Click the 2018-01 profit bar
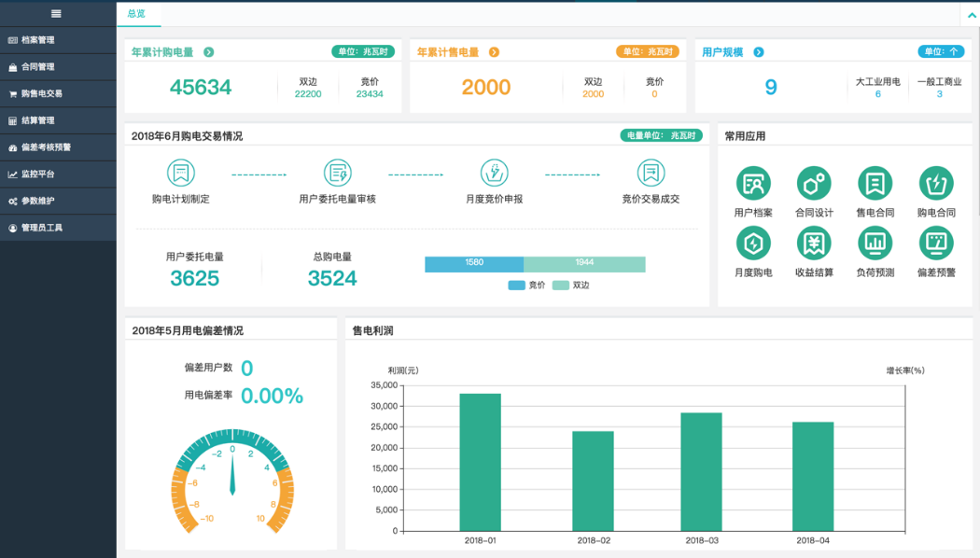 (x=478, y=462)
